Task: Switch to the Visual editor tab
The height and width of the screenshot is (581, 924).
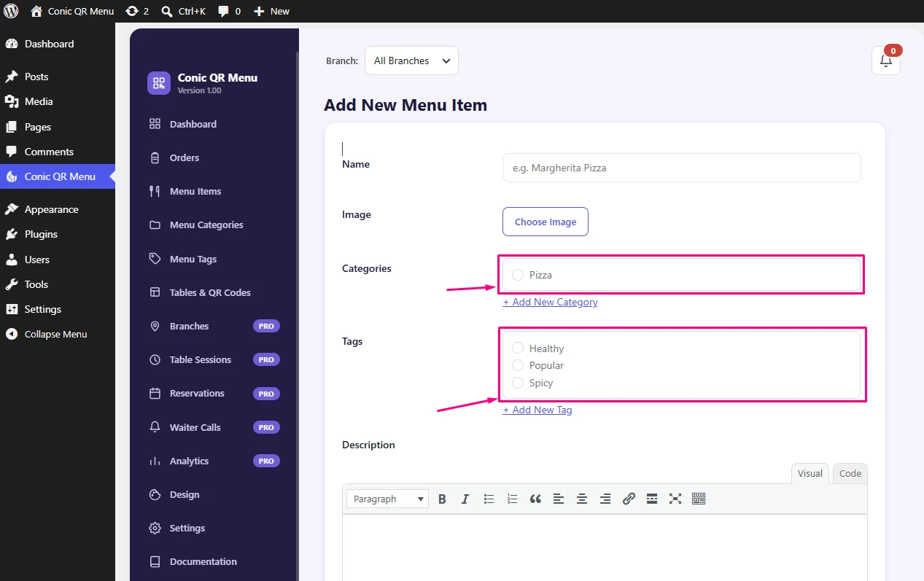Action: 810,473
